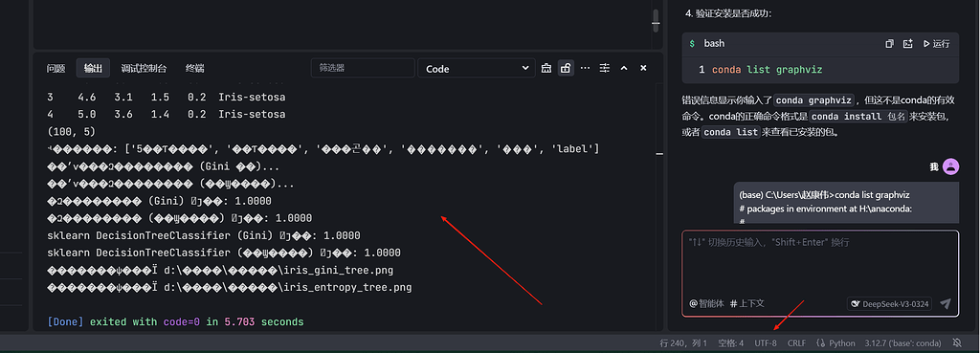Open the 终端 tab
The height and width of the screenshot is (353, 980).
[x=194, y=68]
